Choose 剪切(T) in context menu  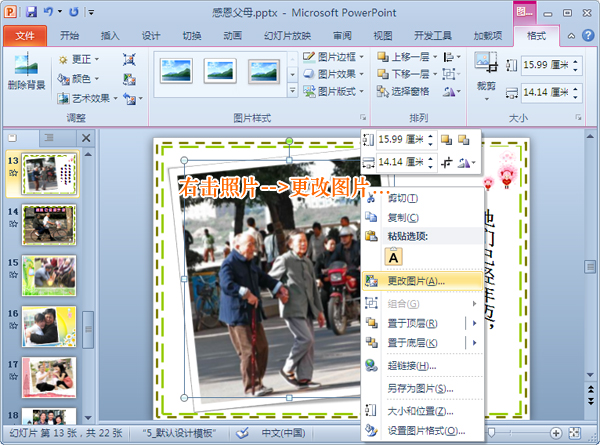pos(422,198)
